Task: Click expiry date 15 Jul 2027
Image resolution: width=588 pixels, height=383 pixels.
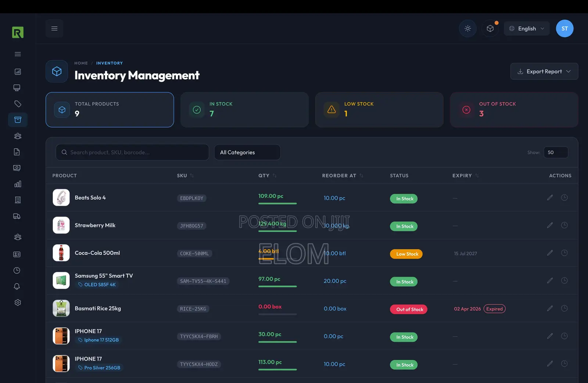Action: [466, 253]
